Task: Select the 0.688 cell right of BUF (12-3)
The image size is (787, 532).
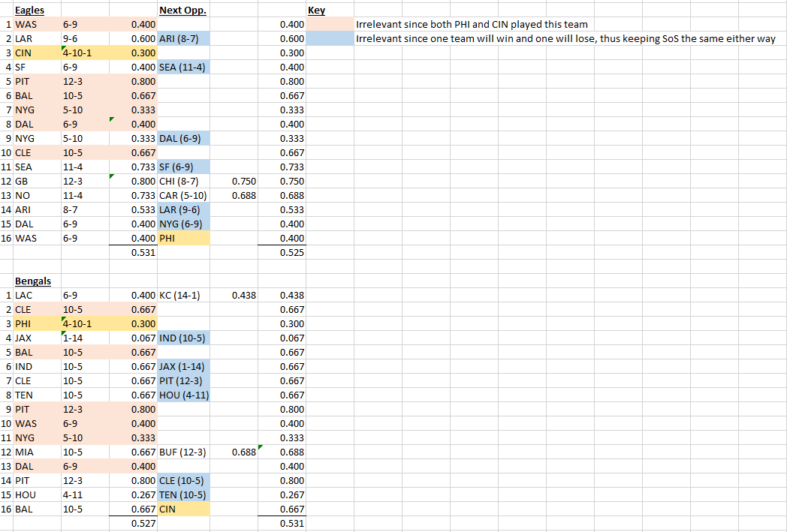Action: [234, 452]
